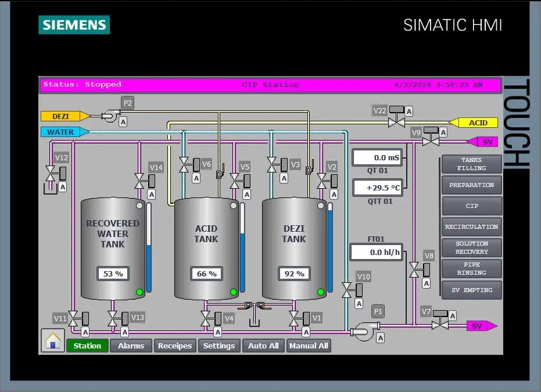Image resolution: width=541 pixels, height=392 pixels.
Task: Click the manual valve beside V6
Action: pos(220,171)
